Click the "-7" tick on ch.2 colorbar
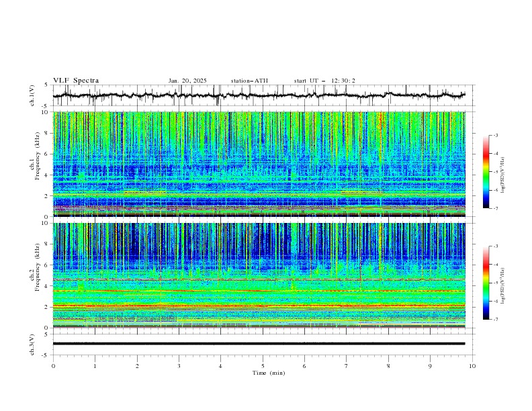The image size is (532, 411). coord(496,320)
